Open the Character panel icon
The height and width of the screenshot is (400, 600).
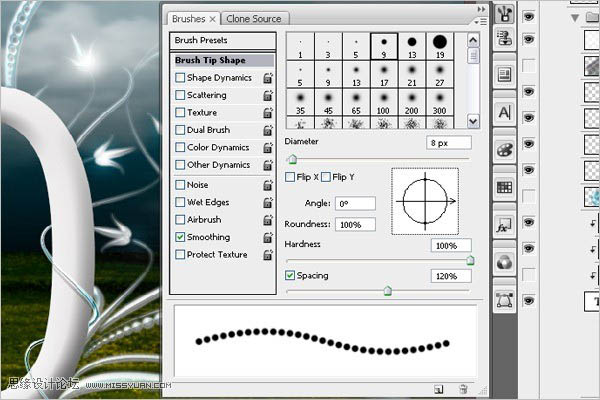click(x=504, y=113)
